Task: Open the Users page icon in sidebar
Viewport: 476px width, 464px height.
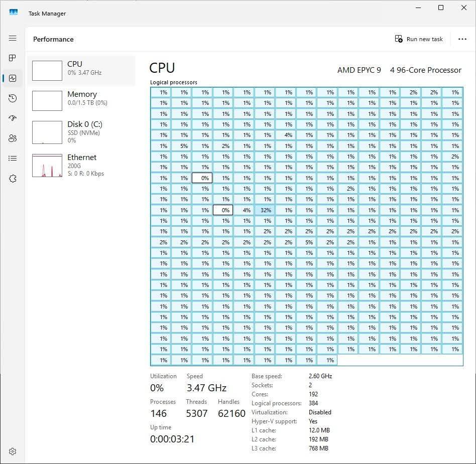Action: click(x=13, y=138)
